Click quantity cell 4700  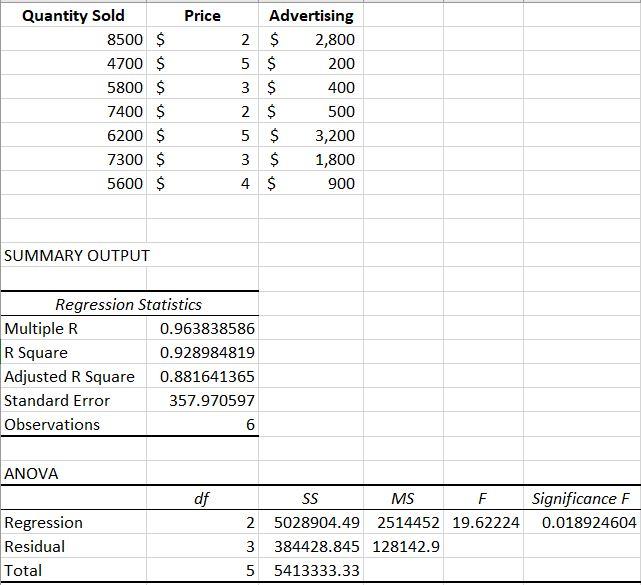coord(73,63)
